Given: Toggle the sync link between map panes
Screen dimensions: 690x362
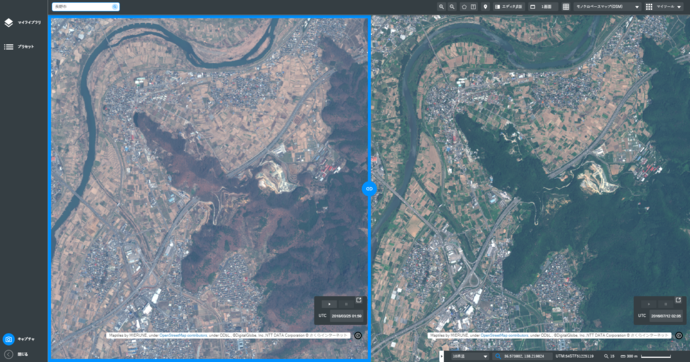Looking at the screenshot, I should click(x=369, y=189).
